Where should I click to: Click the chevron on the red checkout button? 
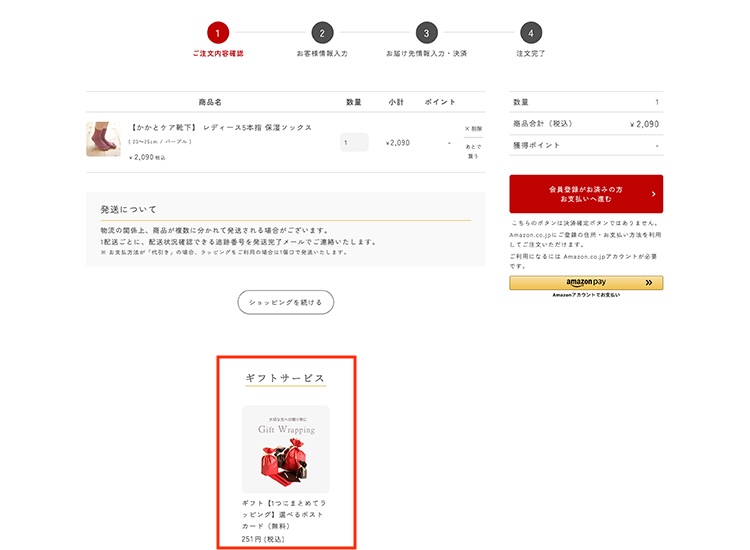653,194
